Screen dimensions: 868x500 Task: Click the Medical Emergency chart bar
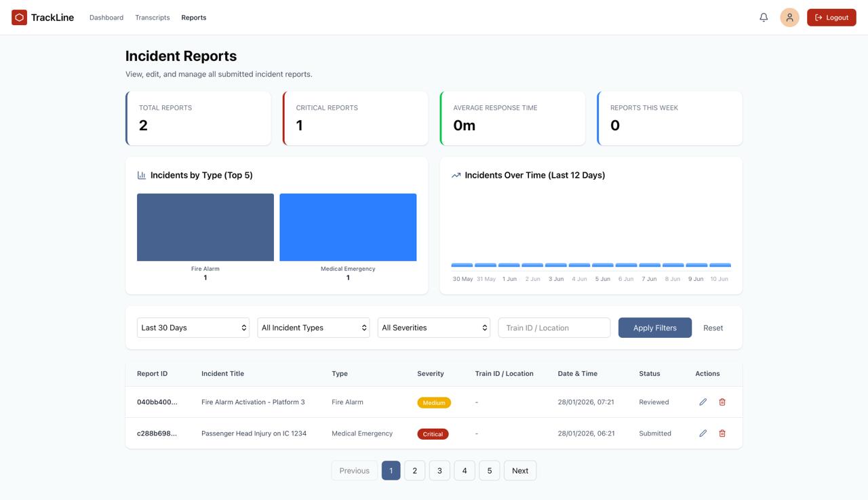tap(348, 227)
